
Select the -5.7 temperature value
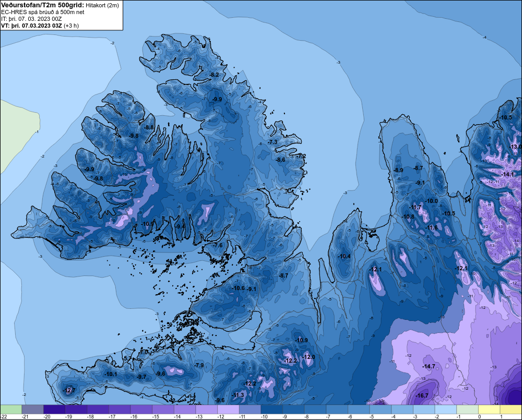[127, 358]
